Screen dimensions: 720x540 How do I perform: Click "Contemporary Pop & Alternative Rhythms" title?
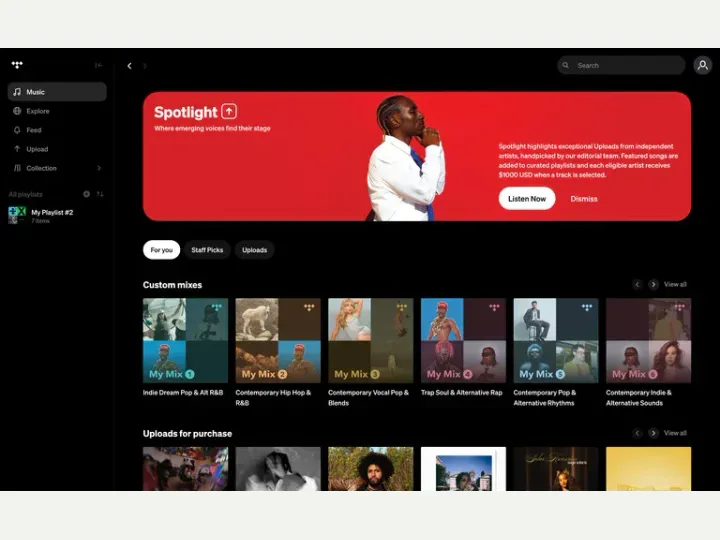[545, 398]
